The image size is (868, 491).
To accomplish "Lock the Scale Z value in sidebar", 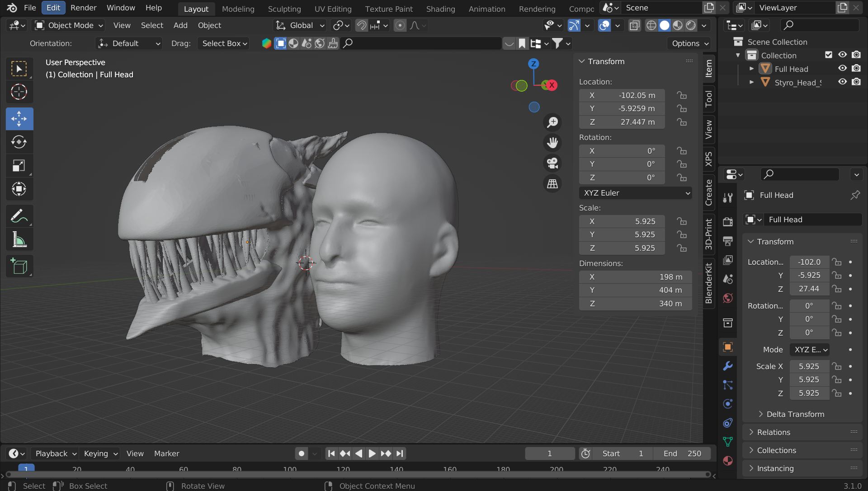I will click(682, 248).
